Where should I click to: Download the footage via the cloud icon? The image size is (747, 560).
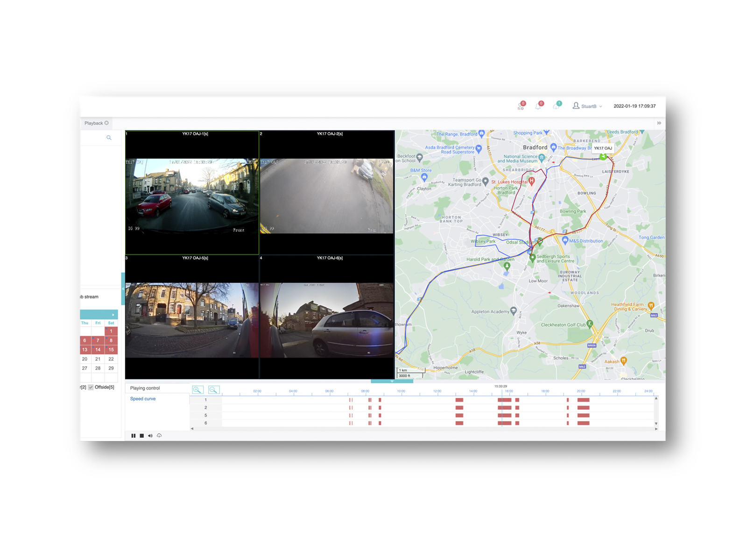160,436
